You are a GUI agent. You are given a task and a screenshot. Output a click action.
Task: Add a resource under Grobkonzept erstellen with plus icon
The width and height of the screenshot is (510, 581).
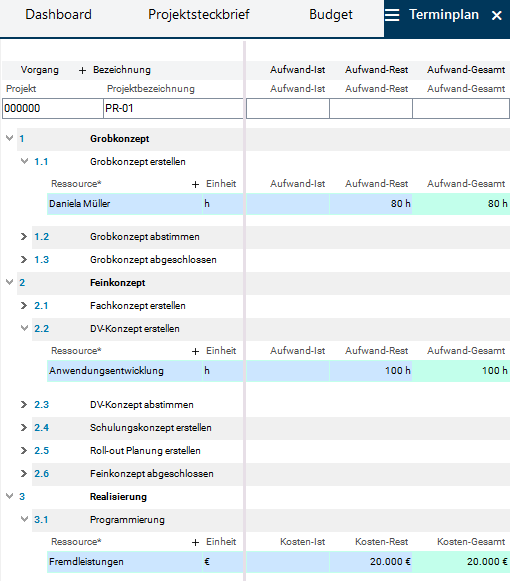[x=195, y=184]
